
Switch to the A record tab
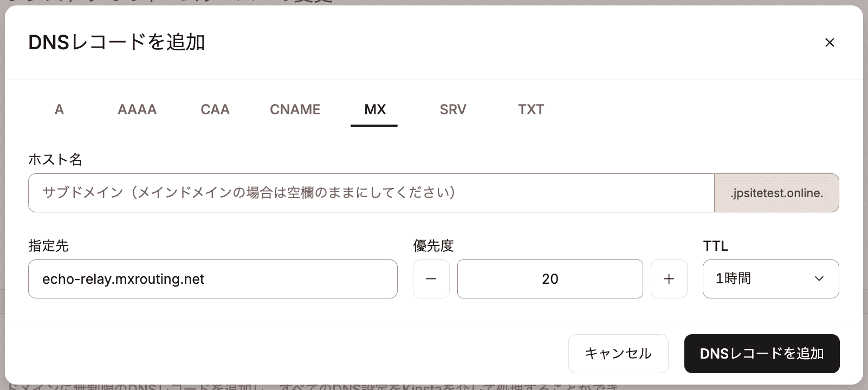click(59, 109)
